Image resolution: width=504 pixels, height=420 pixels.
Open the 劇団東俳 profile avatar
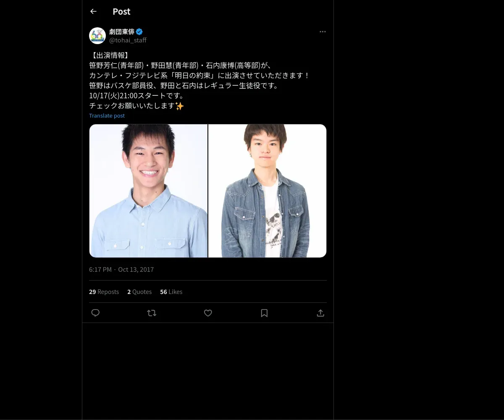point(97,36)
